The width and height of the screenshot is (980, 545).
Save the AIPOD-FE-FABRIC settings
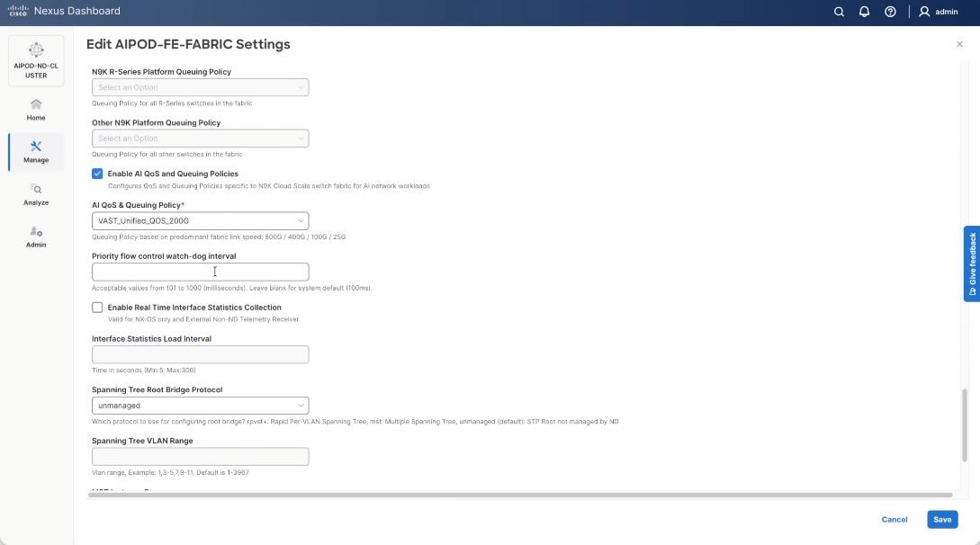(941, 519)
